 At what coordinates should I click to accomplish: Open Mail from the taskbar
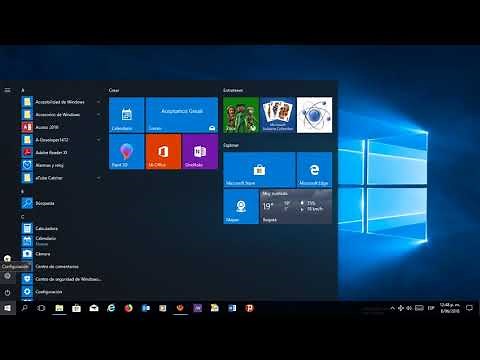[94, 308]
